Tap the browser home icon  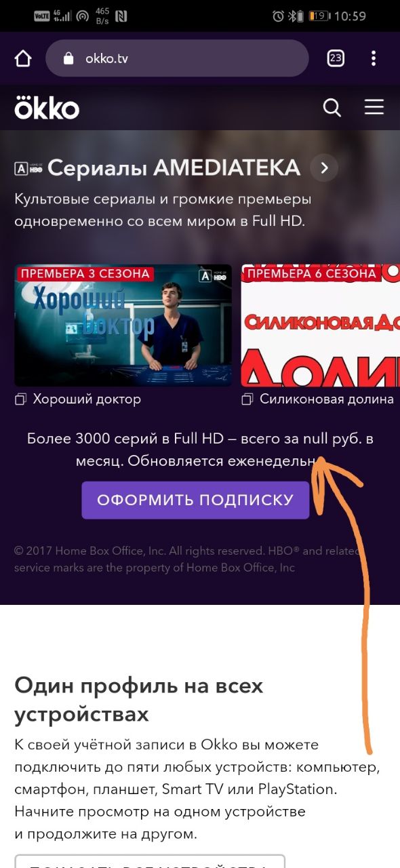[23, 59]
